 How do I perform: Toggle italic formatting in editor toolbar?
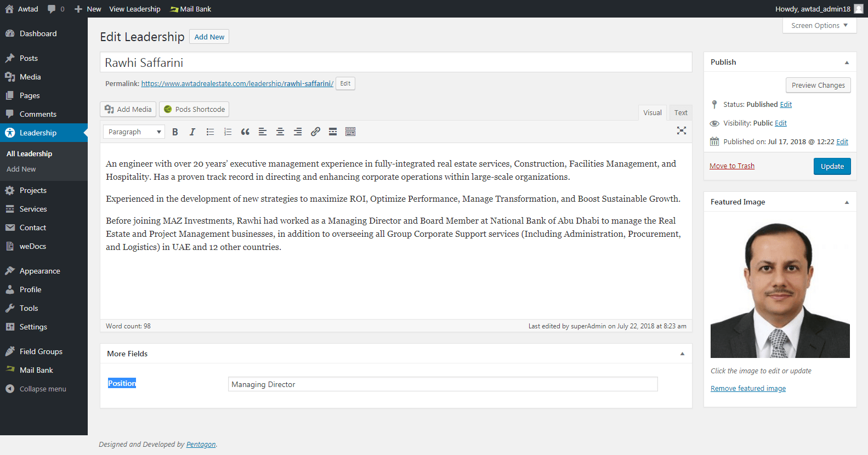[192, 132]
